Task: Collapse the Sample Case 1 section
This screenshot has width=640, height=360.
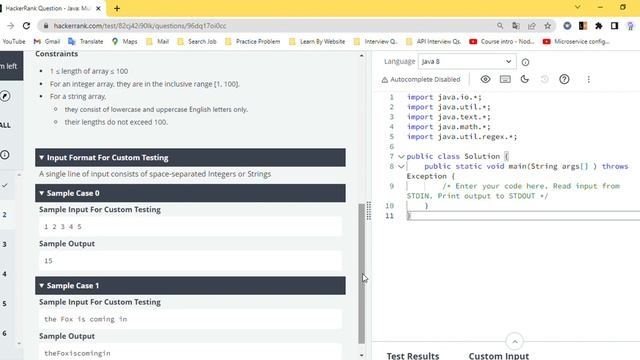Action: click(x=190, y=286)
